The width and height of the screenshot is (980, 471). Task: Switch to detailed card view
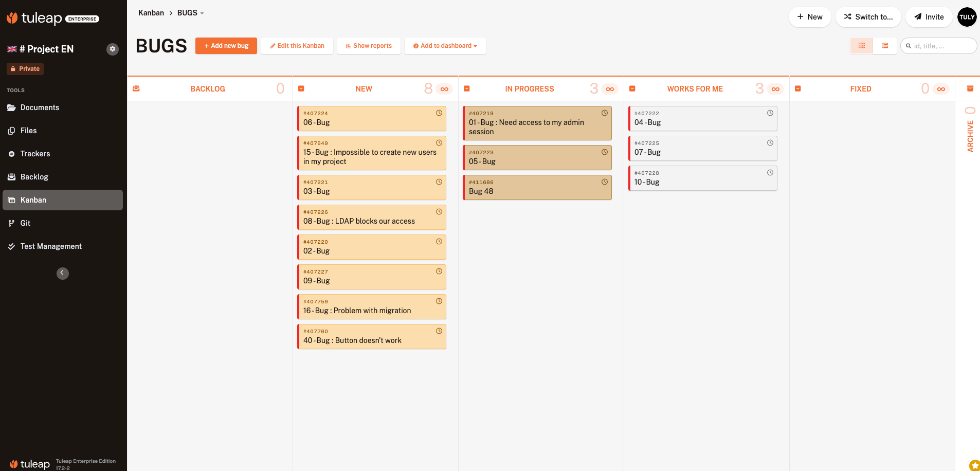(885, 46)
